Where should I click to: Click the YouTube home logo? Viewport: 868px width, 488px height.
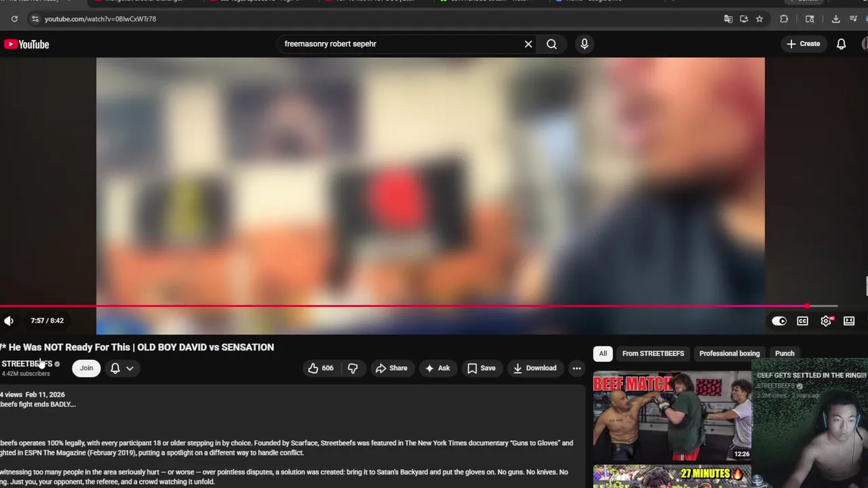click(x=26, y=44)
